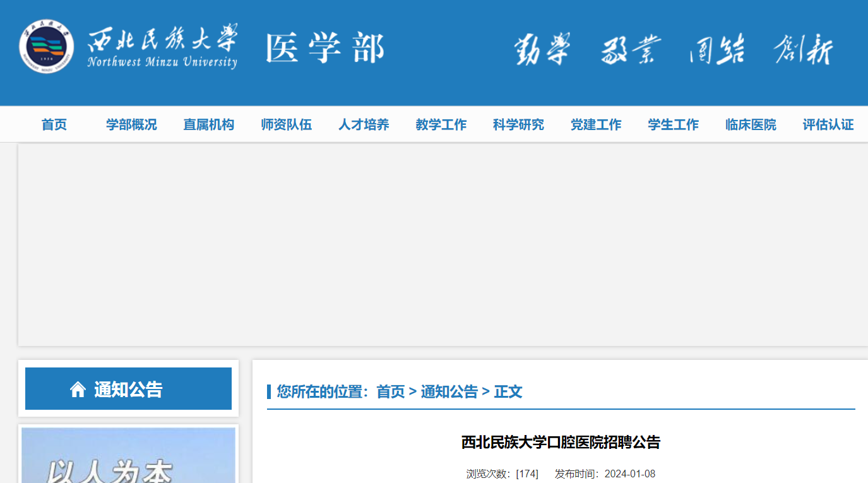This screenshot has width=868, height=483.
Task: Click the large gray banner area
Action: (443, 245)
